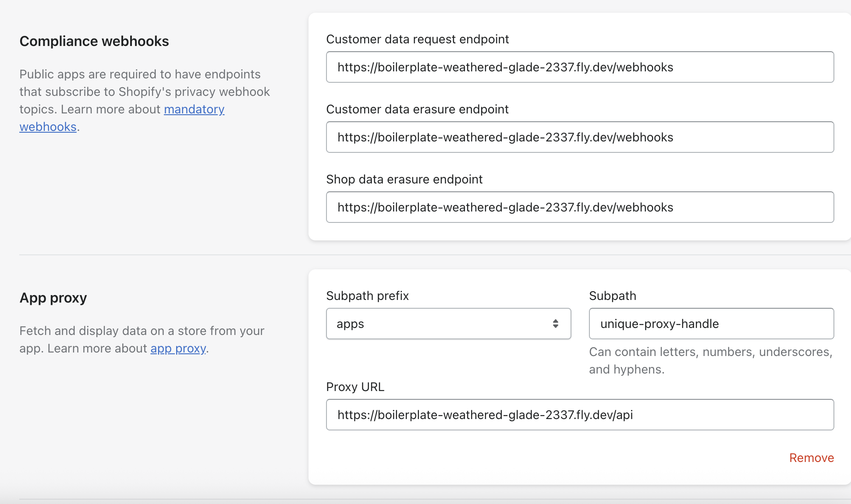Screen dimensions: 851x504
Task: Click the Subpath prefix label
Action: (367, 296)
